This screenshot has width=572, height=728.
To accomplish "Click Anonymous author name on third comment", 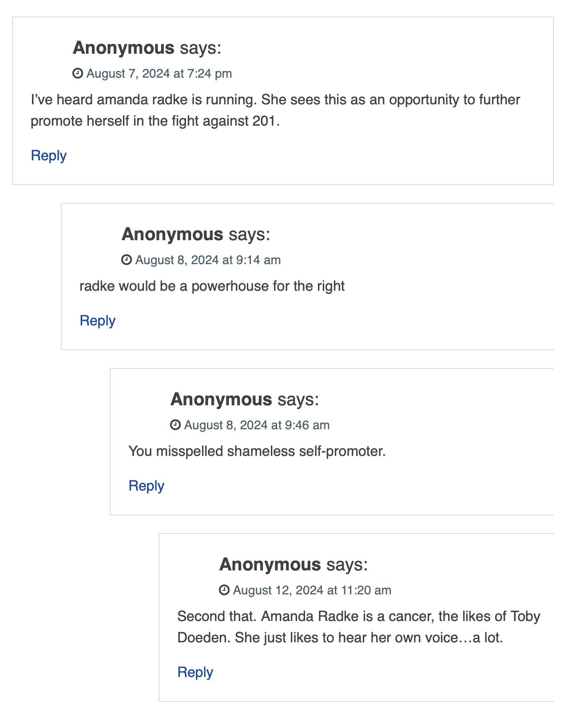I will 221,399.
